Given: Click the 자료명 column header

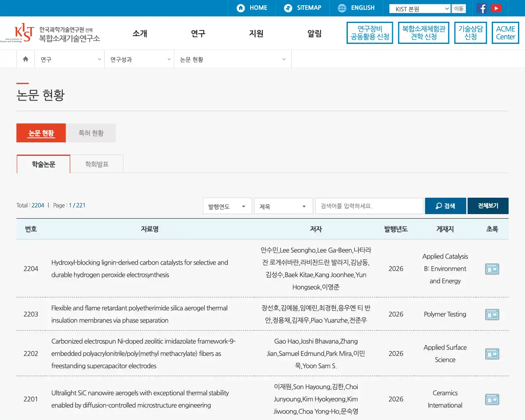Looking at the screenshot, I should [150, 229].
